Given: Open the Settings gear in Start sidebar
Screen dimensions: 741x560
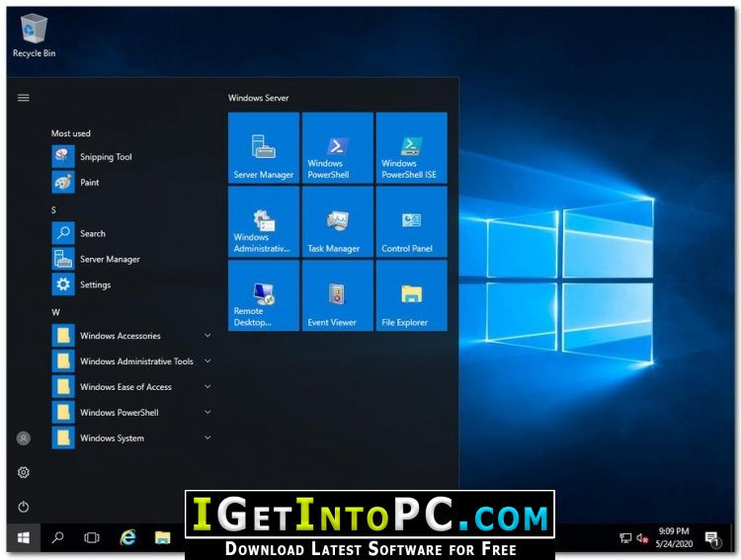Looking at the screenshot, I should point(23,472).
